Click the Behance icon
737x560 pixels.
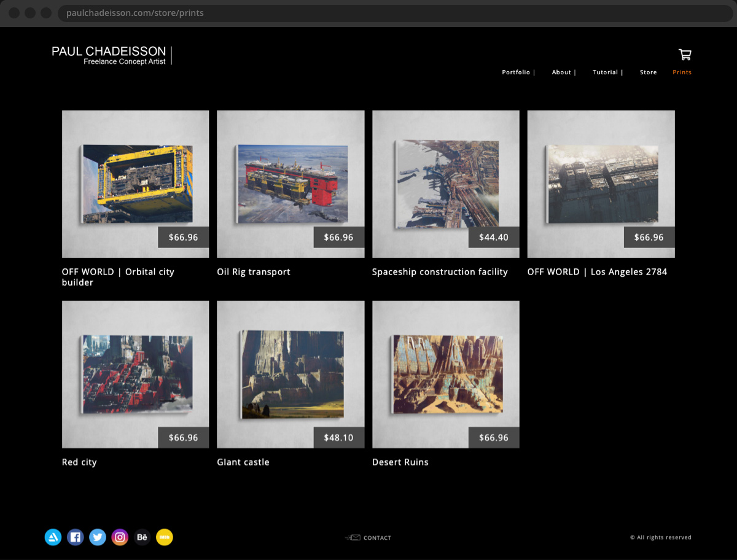pyautogui.click(x=142, y=537)
